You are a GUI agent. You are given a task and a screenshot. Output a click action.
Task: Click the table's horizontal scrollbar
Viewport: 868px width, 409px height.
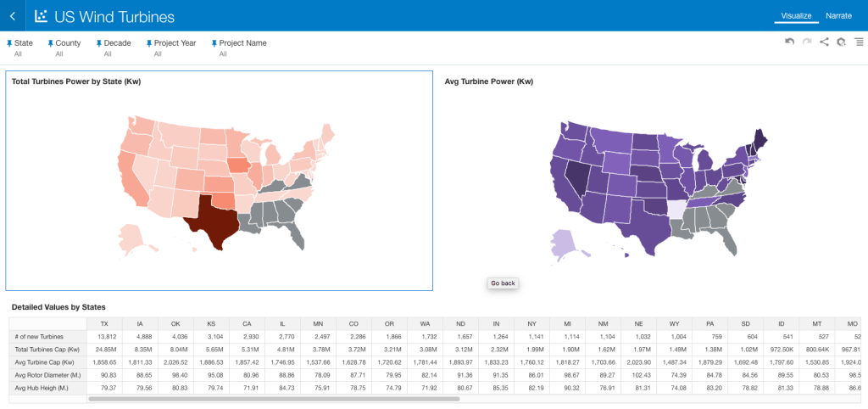pyautogui.click(x=273, y=398)
